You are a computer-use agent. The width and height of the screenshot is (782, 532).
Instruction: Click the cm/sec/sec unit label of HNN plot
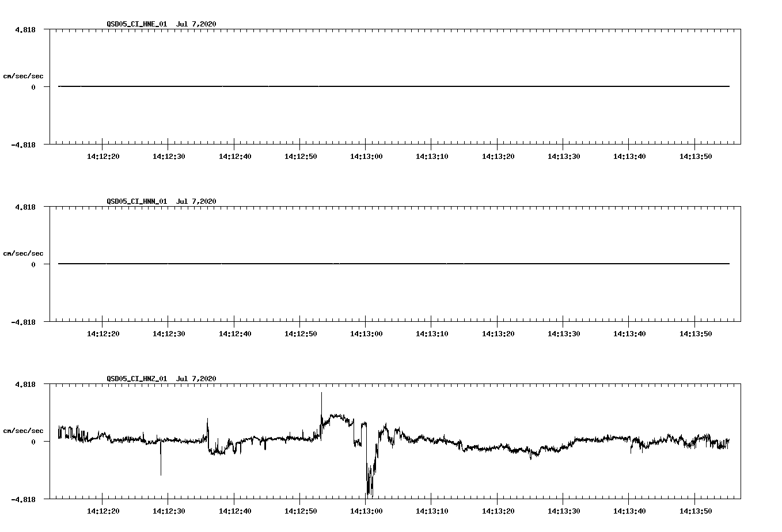(23, 253)
